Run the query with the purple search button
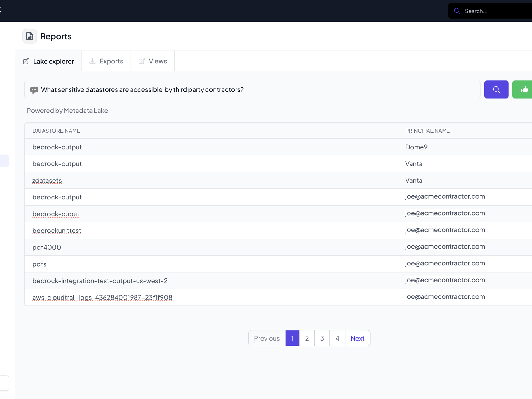 point(496,89)
